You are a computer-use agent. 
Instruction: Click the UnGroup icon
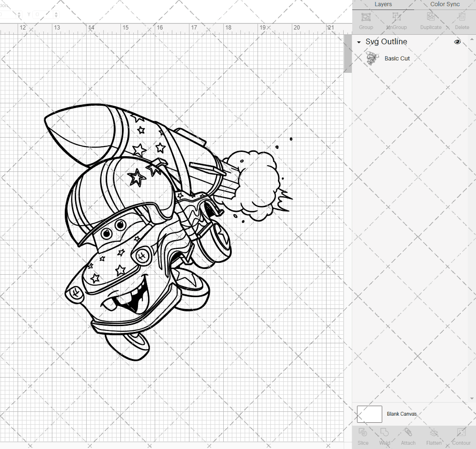(396, 17)
